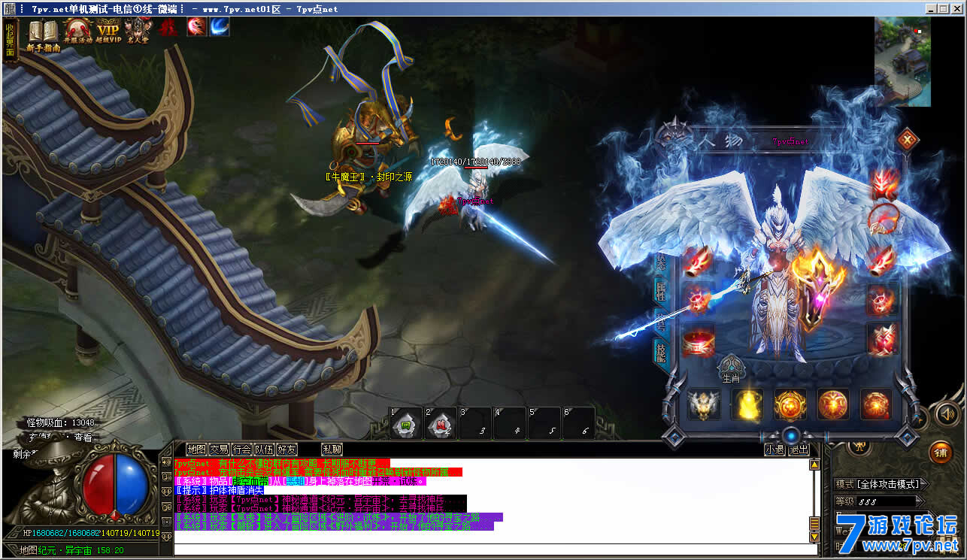Open the 名人堂 hall of fame icon
The width and height of the screenshot is (967, 560).
[137, 32]
